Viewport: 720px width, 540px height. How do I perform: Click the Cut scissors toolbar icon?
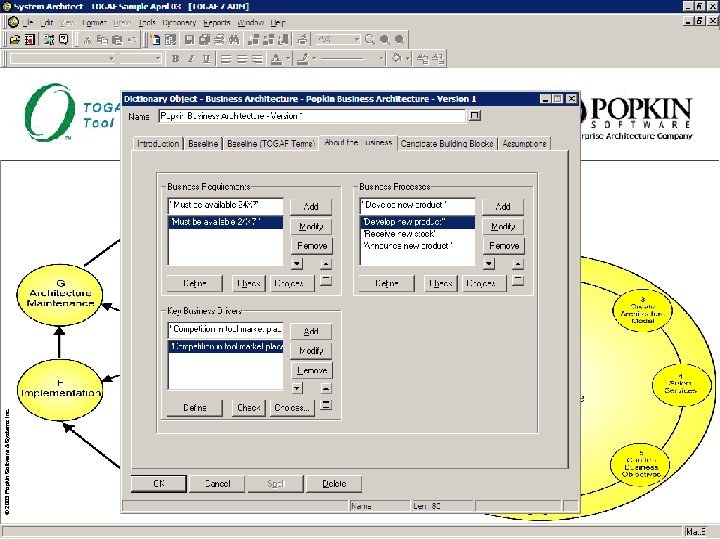pos(87,39)
